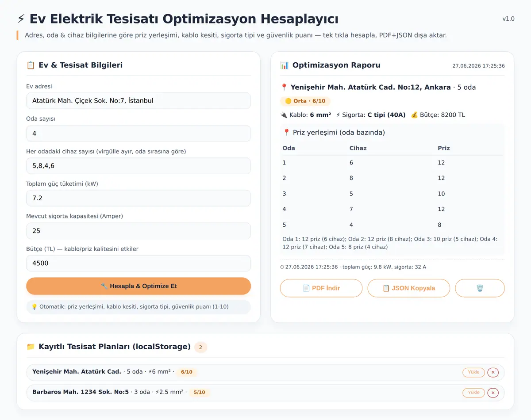The height and width of the screenshot is (420, 531).
Task: Download report with PDF İndir
Action: (321, 288)
